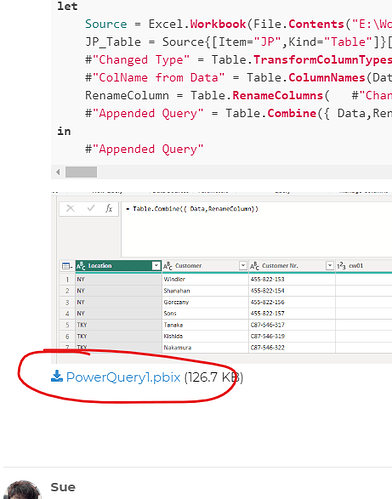The width and height of the screenshot is (392, 499).
Task: Click the cell 087-546-322
Action: (x=292, y=348)
